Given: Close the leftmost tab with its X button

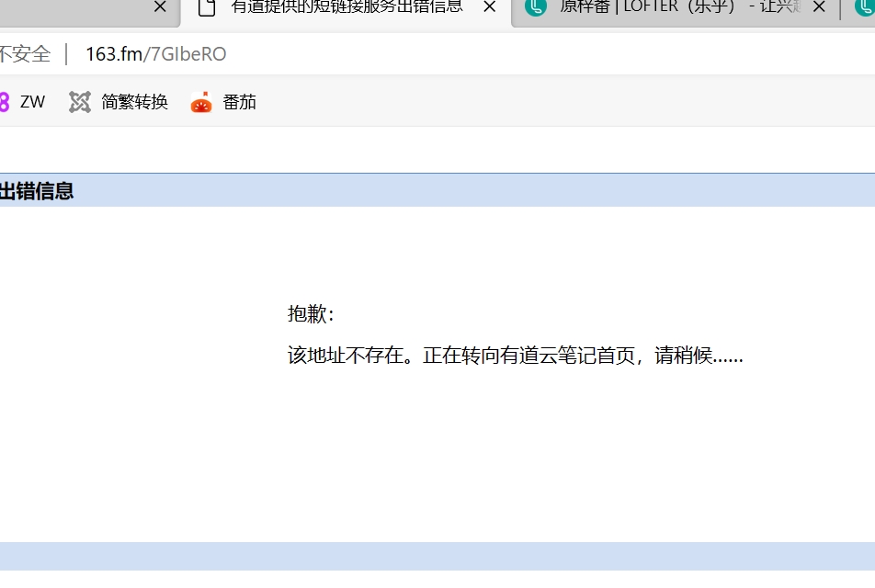Looking at the screenshot, I should pos(160,7).
